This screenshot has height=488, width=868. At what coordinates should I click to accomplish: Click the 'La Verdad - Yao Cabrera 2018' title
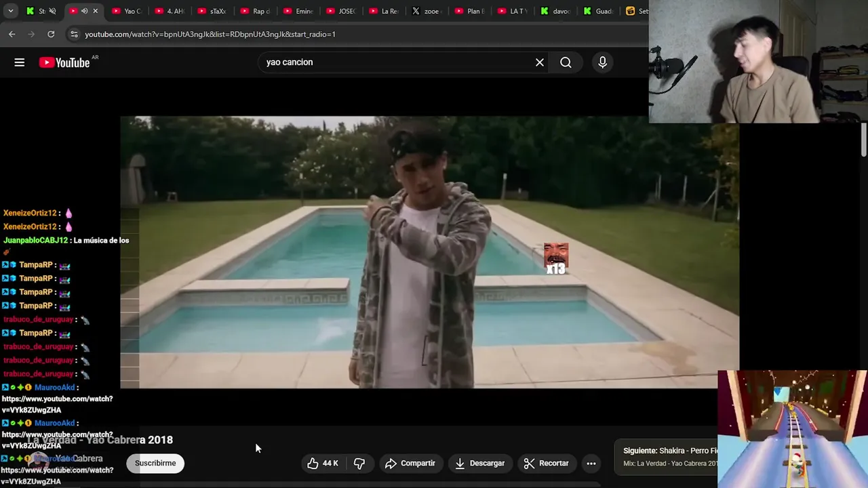coord(100,440)
